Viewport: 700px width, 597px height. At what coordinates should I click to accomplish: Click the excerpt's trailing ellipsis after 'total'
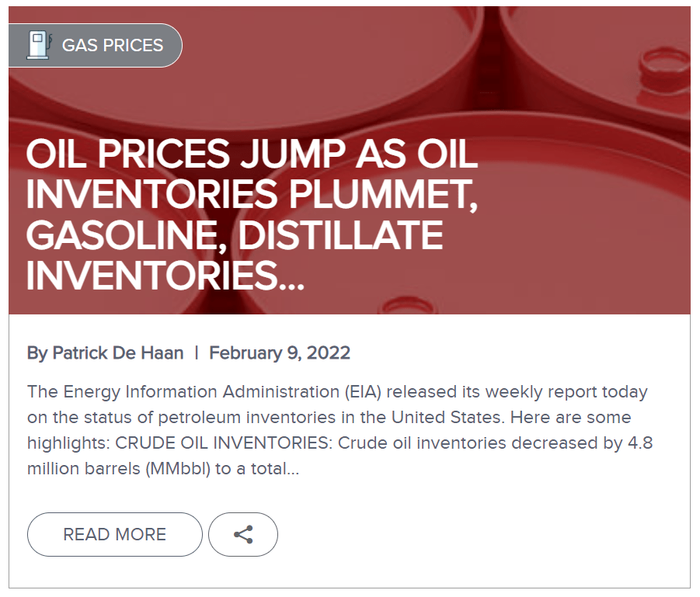(x=293, y=470)
